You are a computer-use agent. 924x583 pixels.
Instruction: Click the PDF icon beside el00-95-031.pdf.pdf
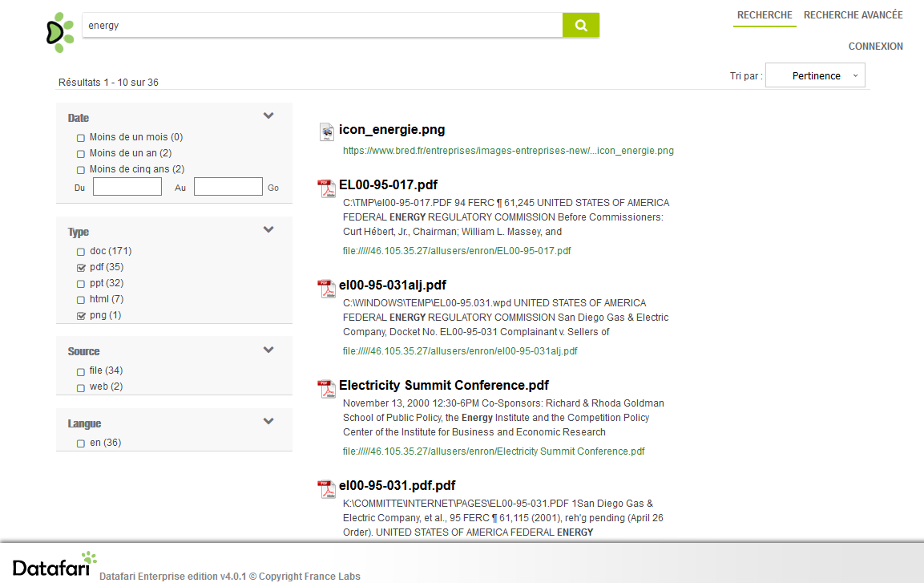coord(326,488)
